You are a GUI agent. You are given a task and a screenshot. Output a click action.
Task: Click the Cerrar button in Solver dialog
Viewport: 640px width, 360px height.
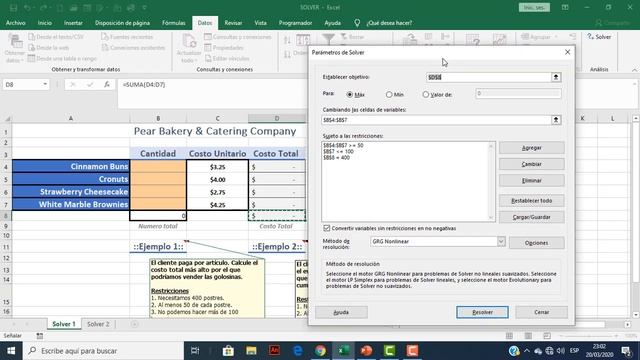(x=541, y=312)
